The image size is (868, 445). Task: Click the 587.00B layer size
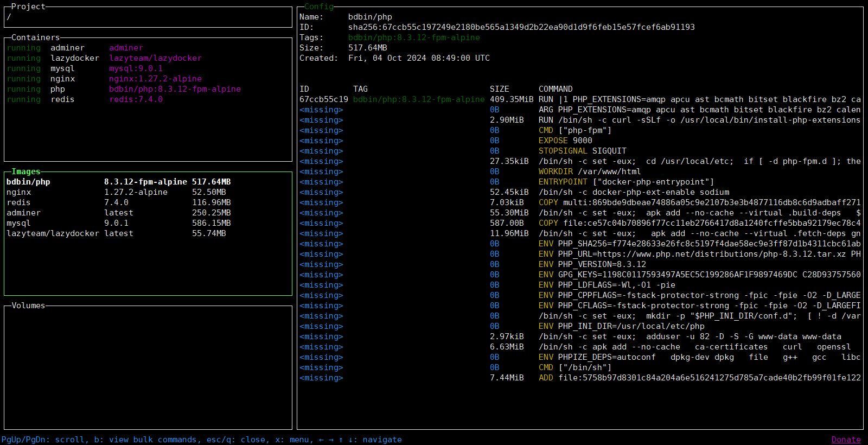507,223
